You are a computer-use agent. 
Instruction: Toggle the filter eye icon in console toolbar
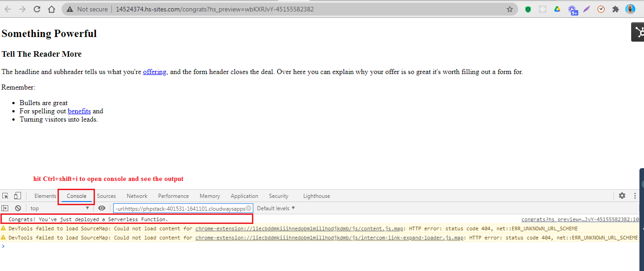[102, 208]
